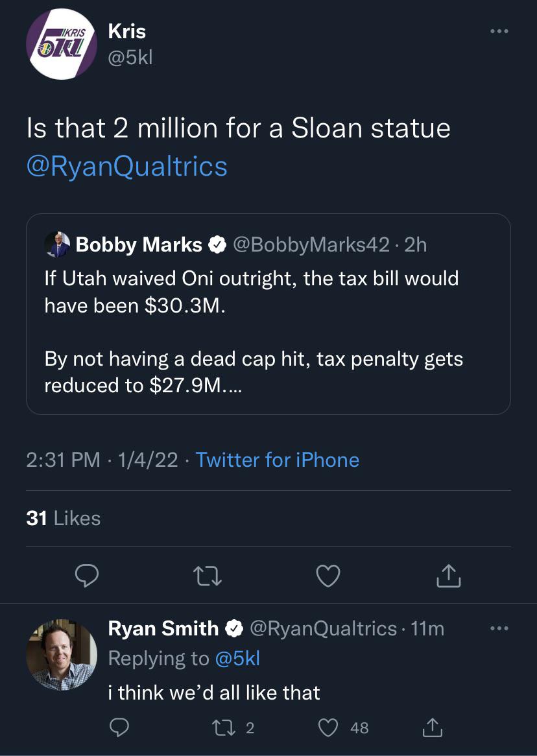Viewport: 537px width, 756px height.
Task: Open the @5kl handle in the reply
Action: pyautogui.click(x=237, y=658)
